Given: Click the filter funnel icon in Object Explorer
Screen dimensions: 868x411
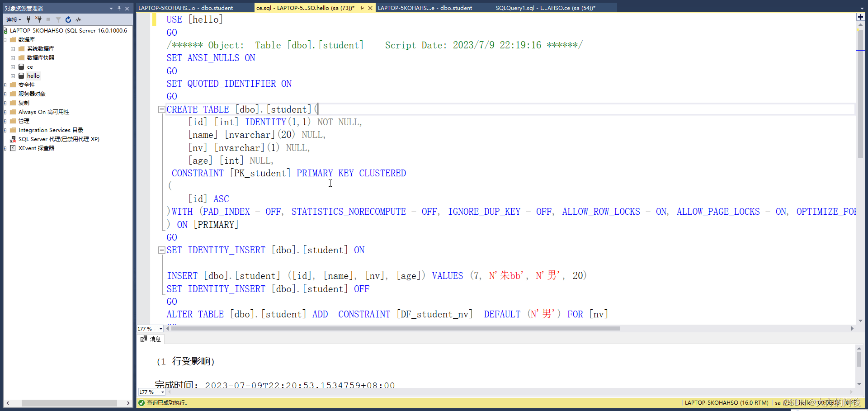Looking at the screenshot, I should [x=58, y=19].
